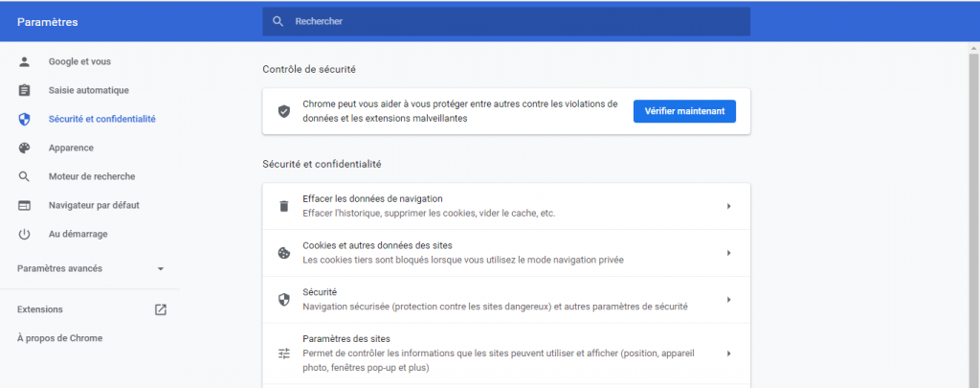Click the Moteur de recherche magnifier icon
980x388 pixels.
click(x=25, y=176)
